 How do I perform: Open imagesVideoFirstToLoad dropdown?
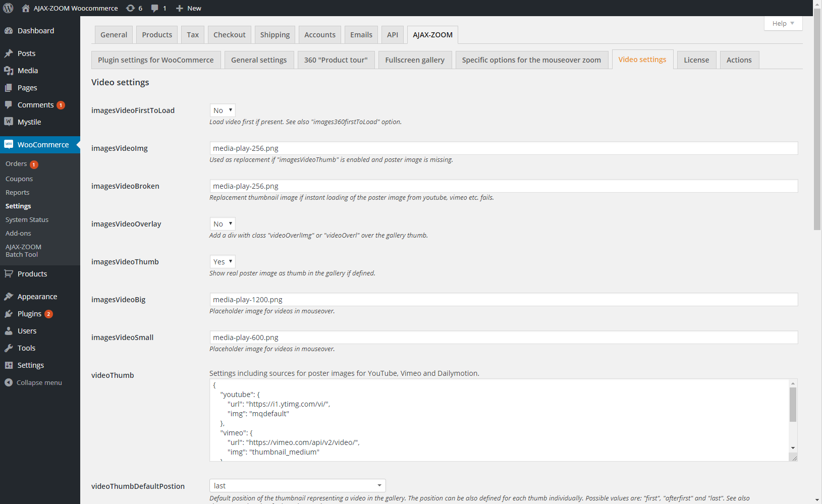pyautogui.click(x=223, y=110)
